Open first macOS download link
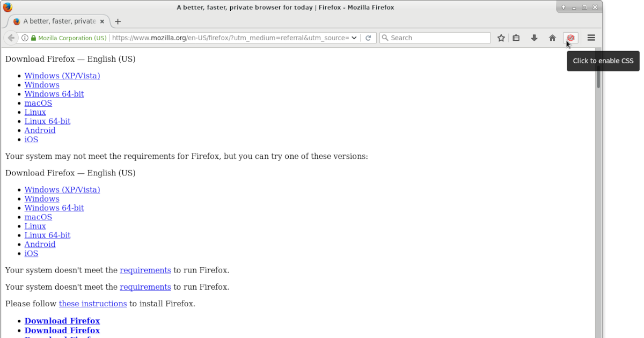The image size is (644, 338). pyautogui.click(x=38, y=103)
